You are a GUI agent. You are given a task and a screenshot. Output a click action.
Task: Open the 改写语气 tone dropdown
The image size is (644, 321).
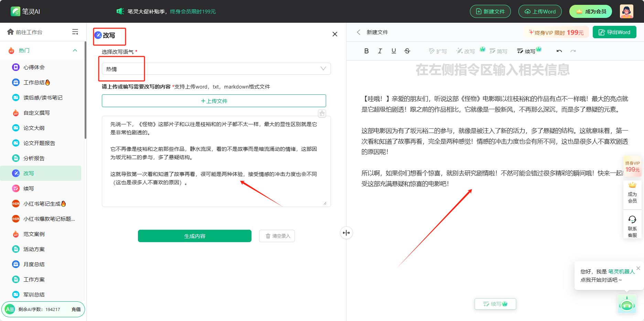click(x=216, y=69)
